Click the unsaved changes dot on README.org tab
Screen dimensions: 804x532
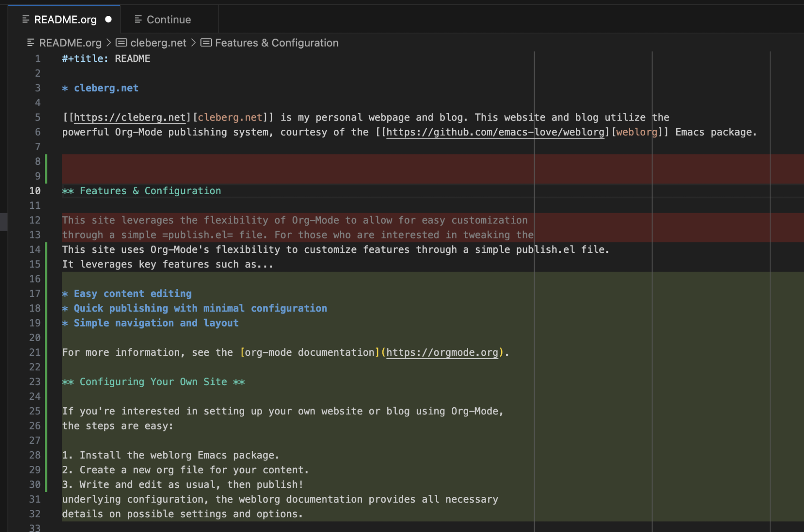click(x=108, y=19)
